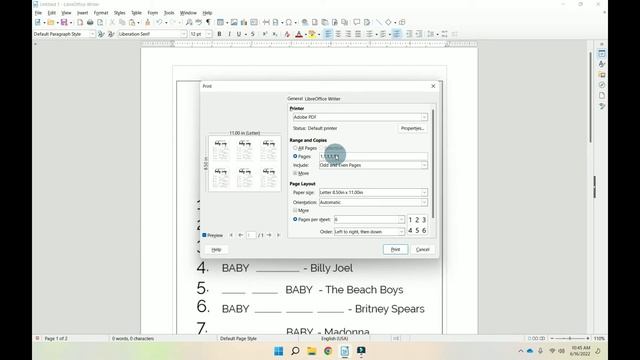Image resolution: width=640 pixels, height=360 pixels.
Task: Go to next preview page arrow
Action: [x=269, y=235]
